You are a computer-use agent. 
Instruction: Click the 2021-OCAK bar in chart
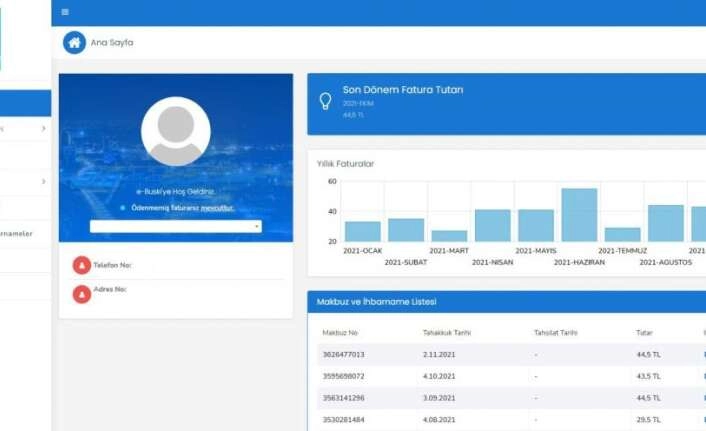pyautogui.click(x=362, y=231)
